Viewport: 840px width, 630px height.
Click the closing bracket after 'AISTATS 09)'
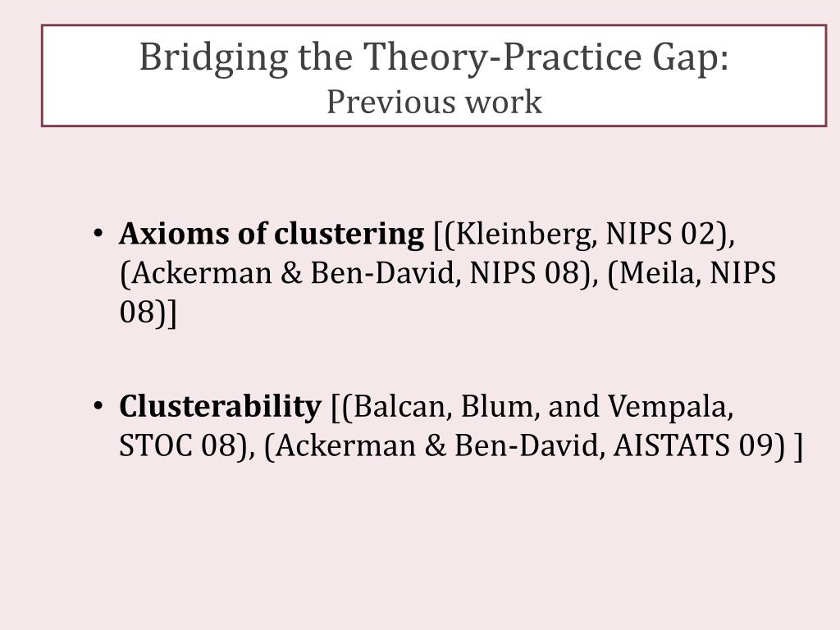(x=799, y=446)
